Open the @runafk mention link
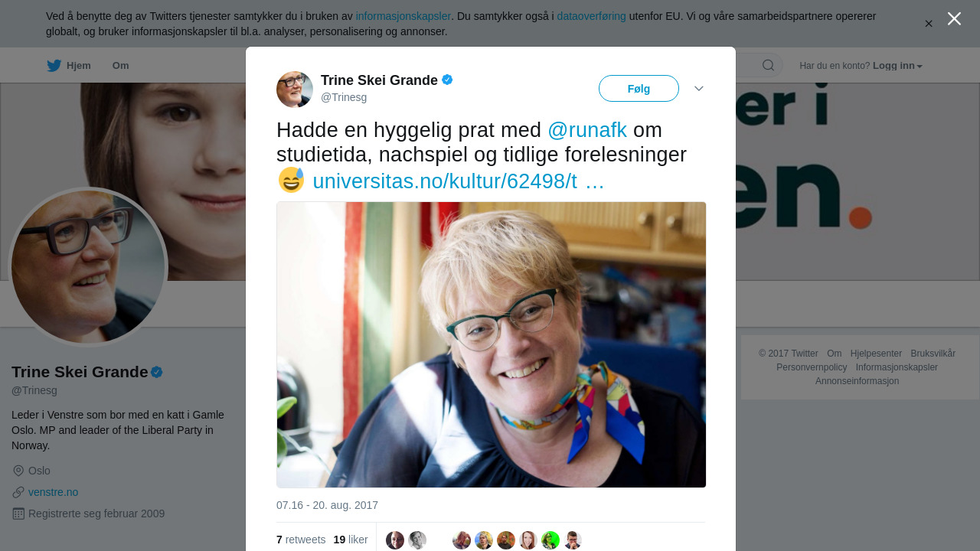Screen dimensions: 980x551 [587, 130]
